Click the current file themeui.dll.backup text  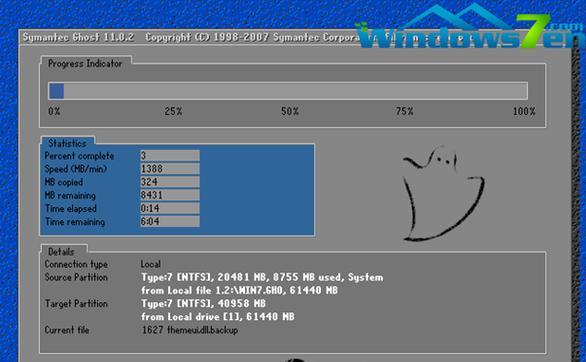[190, 330]
